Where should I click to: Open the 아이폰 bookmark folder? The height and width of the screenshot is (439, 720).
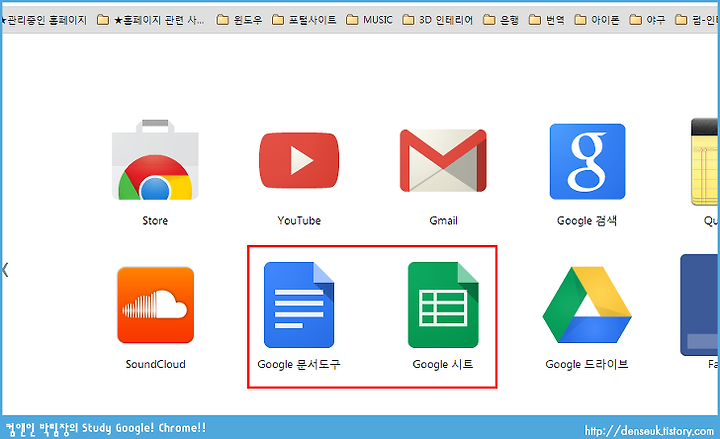[x=597, y=20]
